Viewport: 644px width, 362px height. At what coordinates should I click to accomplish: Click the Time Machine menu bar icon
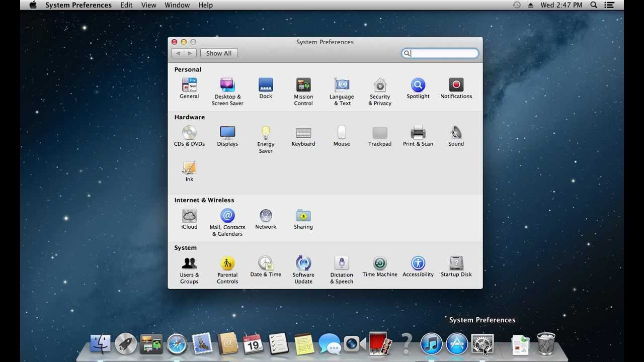click(517, 5)
